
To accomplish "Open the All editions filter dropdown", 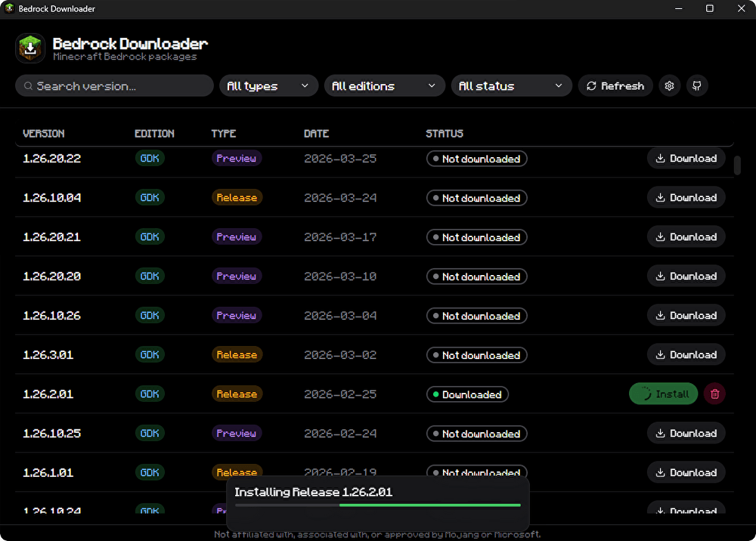I will coord(384,85).
